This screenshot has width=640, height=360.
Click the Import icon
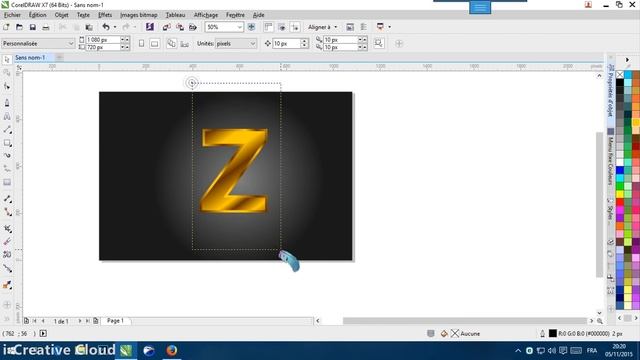tap(167, 27)
